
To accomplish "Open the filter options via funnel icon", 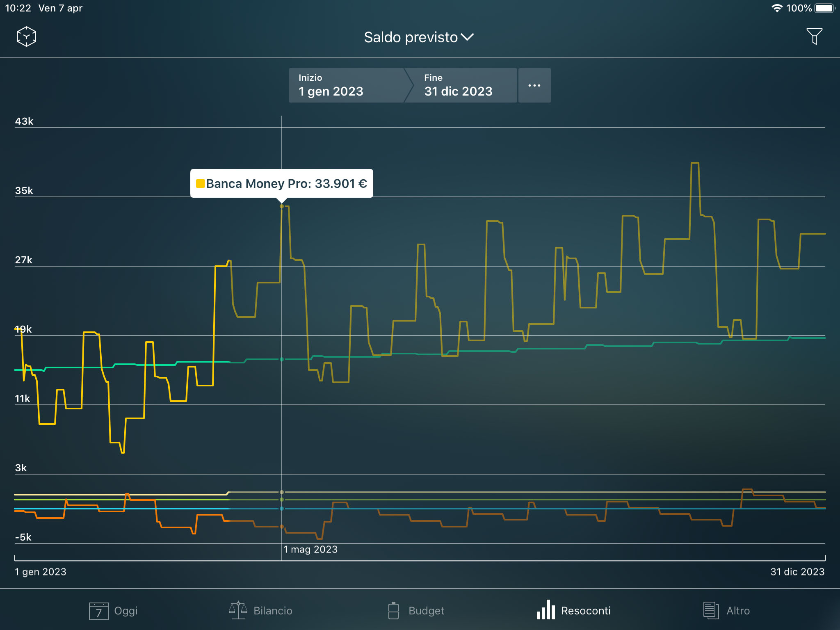I will (x=815, y=36).
